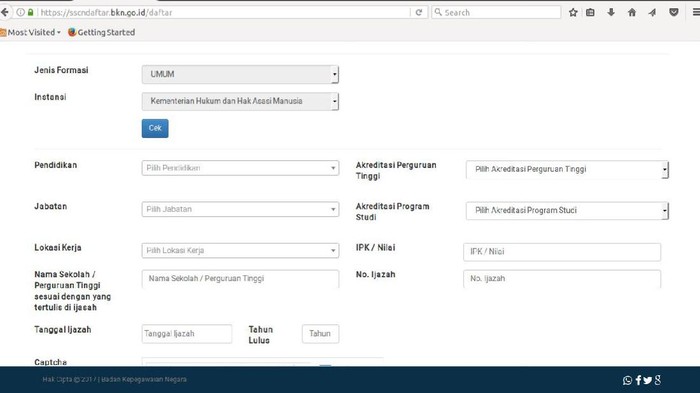700x393 pixels.
Task: Click the paper plane send icon
Action: click(x=652, y=13)
